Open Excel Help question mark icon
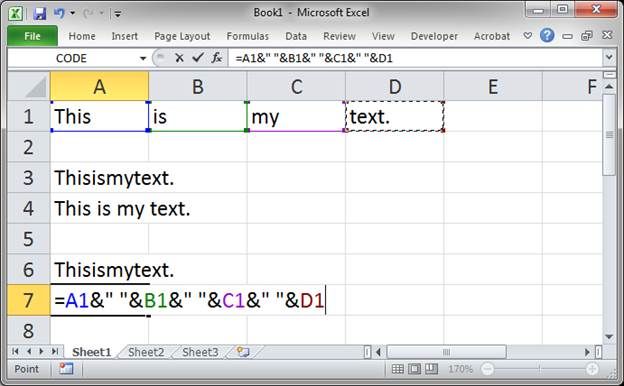Viewport: 624px width, 386px height. click(547, 35)
